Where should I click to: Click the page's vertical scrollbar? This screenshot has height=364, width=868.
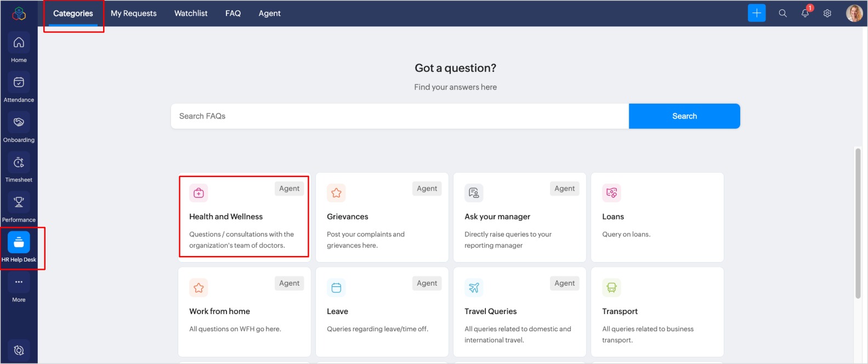tap(858, 223)
